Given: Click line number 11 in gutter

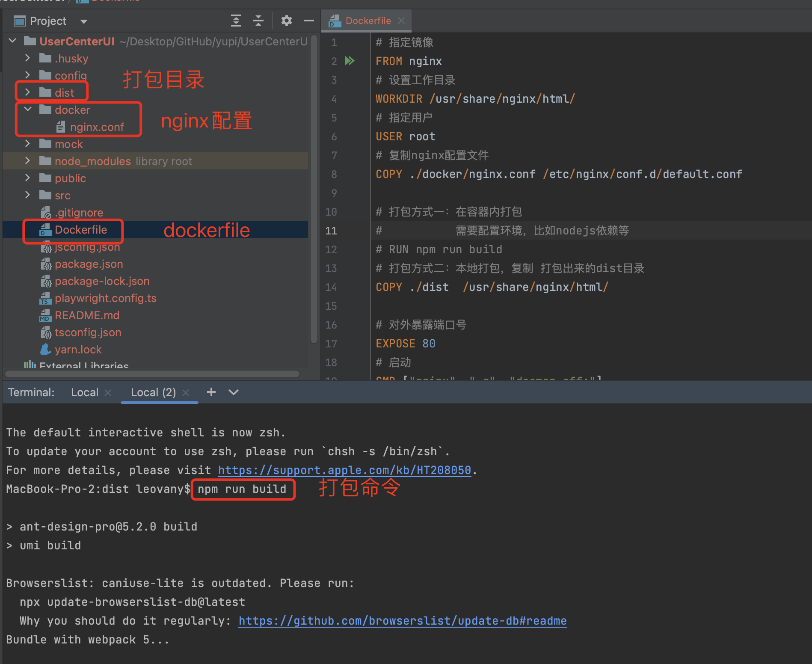Looking at the screenshot, I should tap(331, 231).
